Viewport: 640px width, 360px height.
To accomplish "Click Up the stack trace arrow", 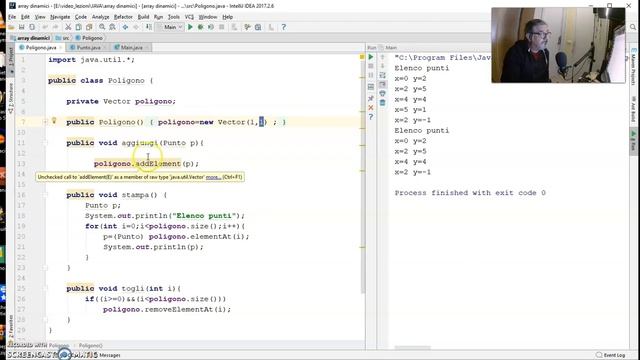I will [382, 57].
